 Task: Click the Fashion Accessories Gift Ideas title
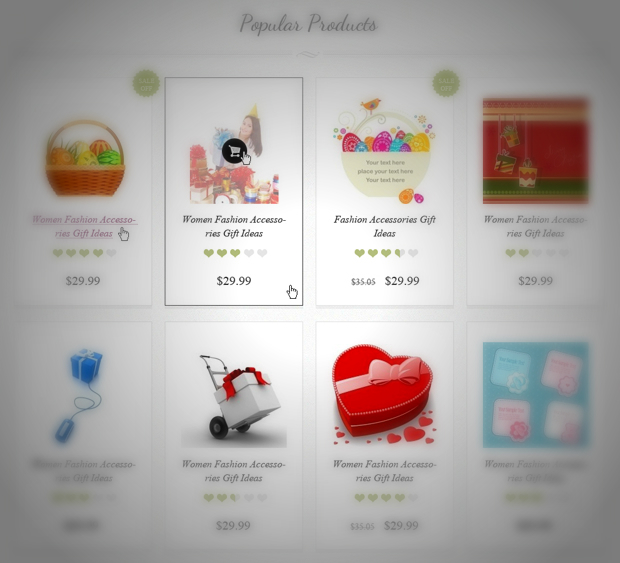click(x=384, y=227)
